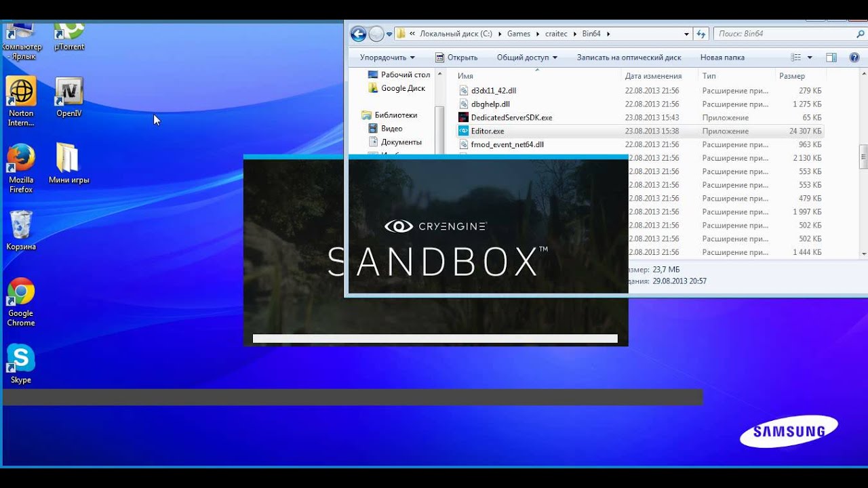Select the Мини игры folder on desktop
Viewport: 868px width, 488px height.
coord(68,163)
